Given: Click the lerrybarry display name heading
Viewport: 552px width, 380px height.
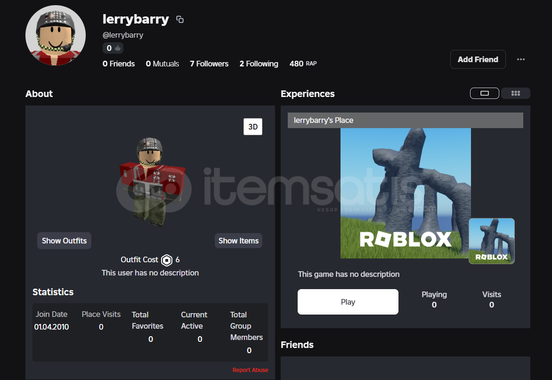Looking at the screenshot, I should (x=136, y=19).
